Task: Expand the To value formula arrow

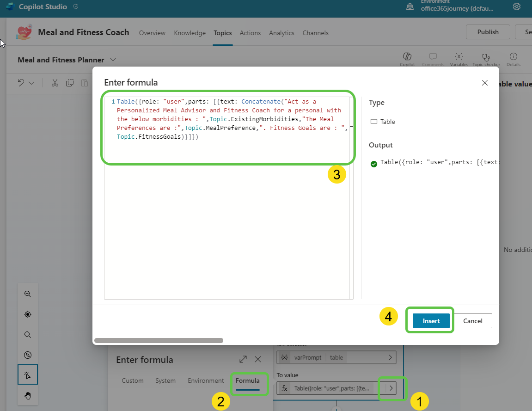Action: pos(391,388)
